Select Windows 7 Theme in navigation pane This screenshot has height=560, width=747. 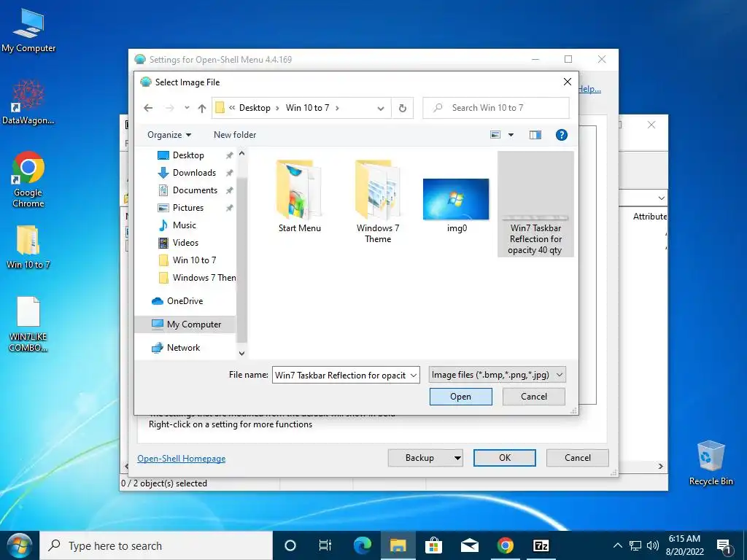point(204,278)
